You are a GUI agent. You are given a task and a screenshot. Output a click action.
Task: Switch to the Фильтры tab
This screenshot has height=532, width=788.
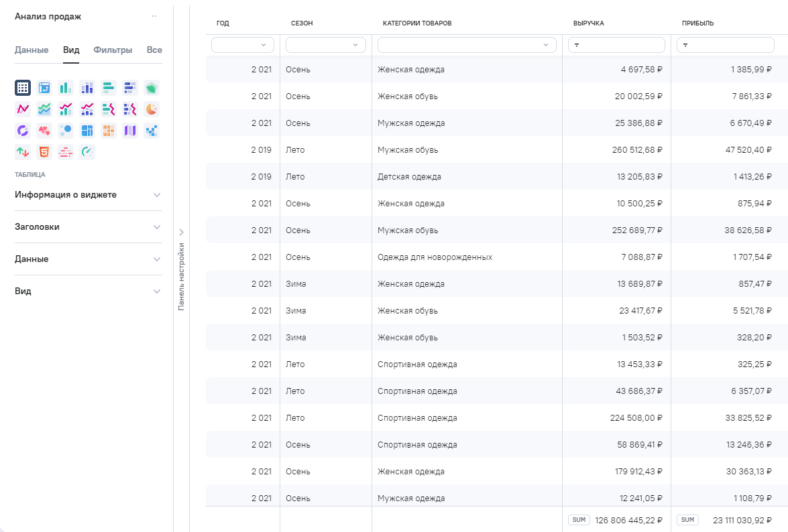(113, 50)
